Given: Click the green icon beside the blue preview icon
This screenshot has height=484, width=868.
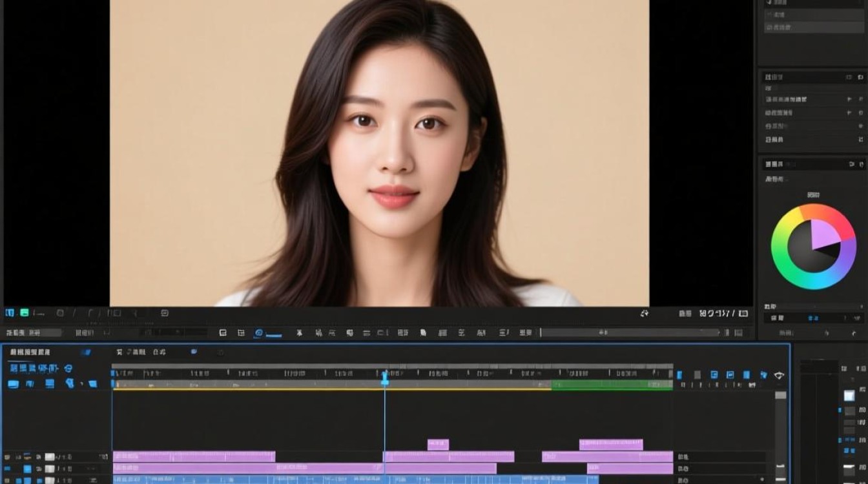Looking at the screenshot, I should click(x=24, y=313).
